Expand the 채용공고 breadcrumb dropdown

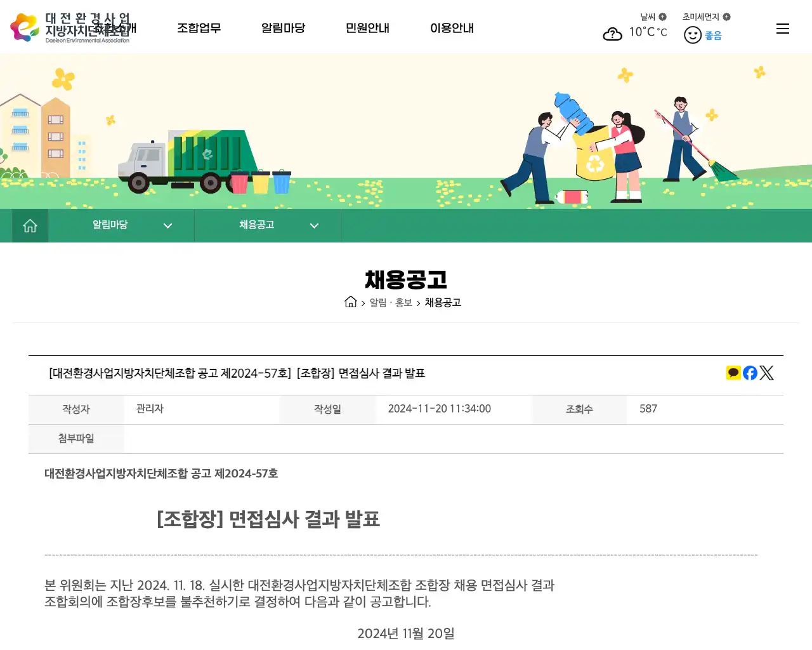[314, 225]
